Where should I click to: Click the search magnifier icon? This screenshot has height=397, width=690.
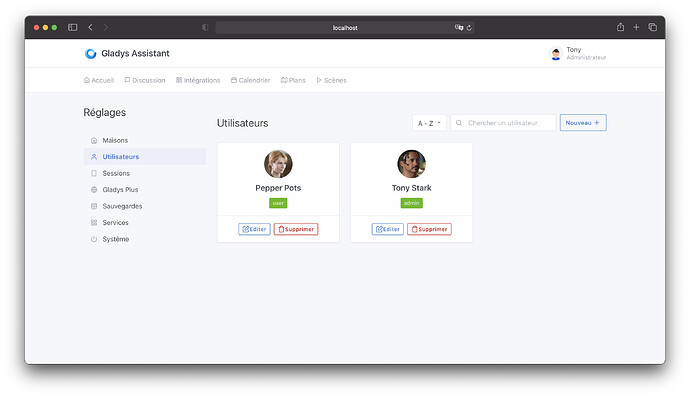[459, 123]
